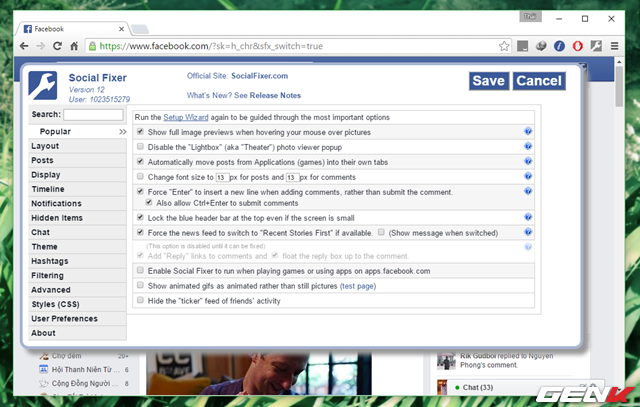The height and width of the screenshot is (407, 640).
Task: Open the Filtering section
Action: tap(77, 276)
